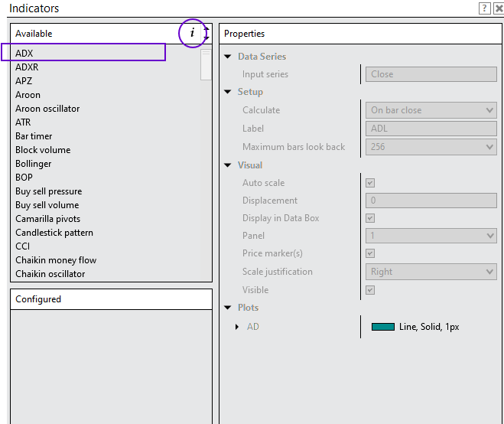This screenshot has height=424, width=504.
Task: Toggle the Visible checkbox
Action: 370,290
